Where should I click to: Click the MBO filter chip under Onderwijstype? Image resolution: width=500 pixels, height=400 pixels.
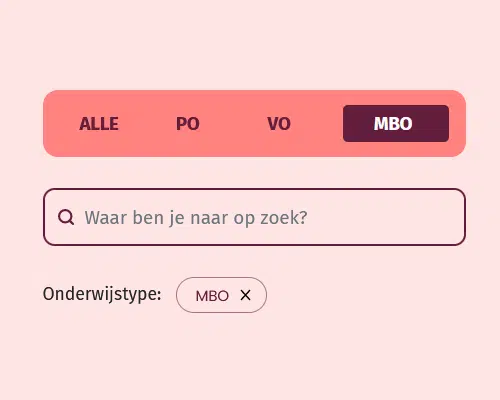(221, 295)
